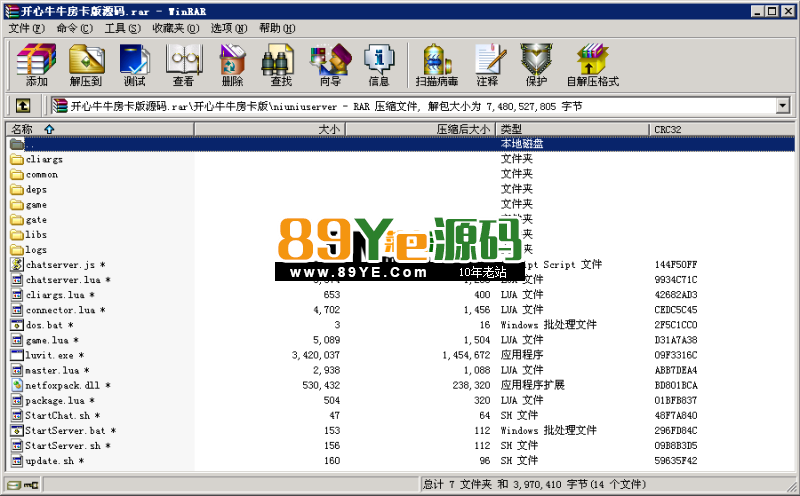
Task: Select the deps folder row
Action: (401, 189)
